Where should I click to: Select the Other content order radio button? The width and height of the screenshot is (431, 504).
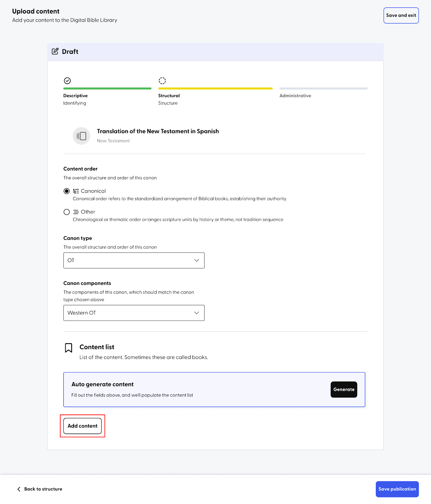coord(67,212)
